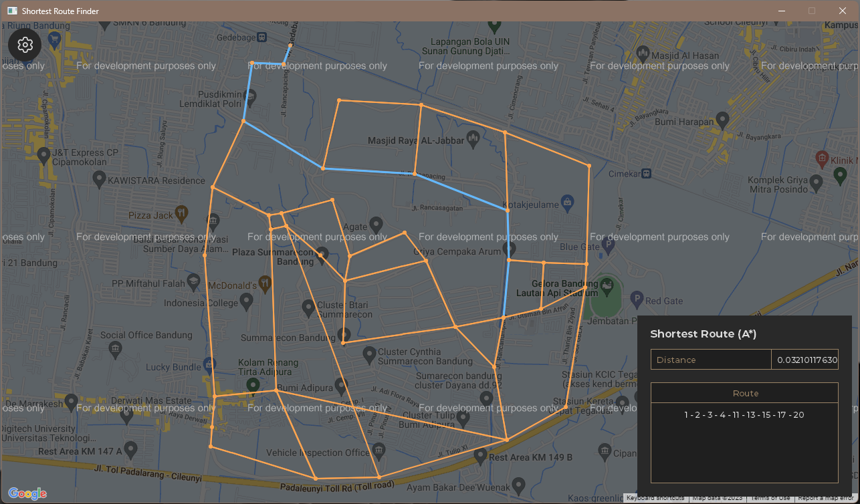
Task: Open the settings gear button
Action: 25,45
